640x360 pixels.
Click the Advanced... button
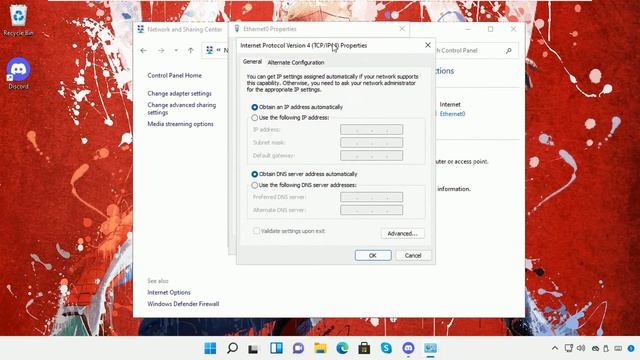click(402, 233)
